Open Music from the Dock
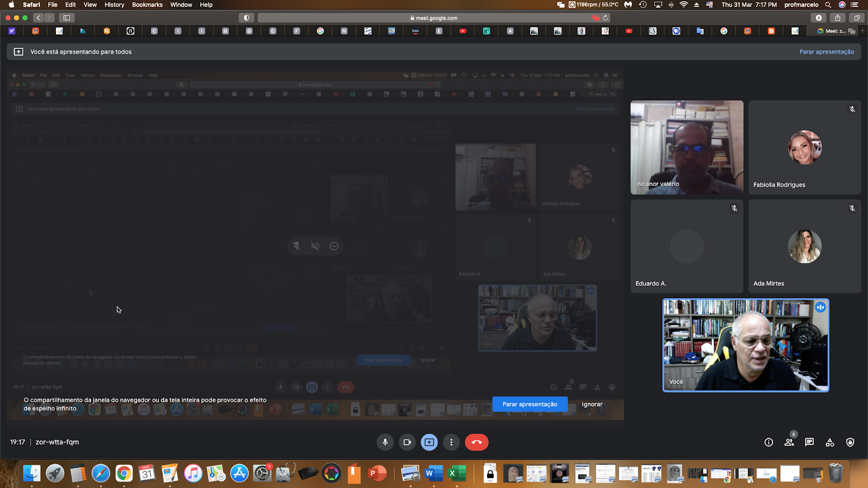Image resolution: width=868 pixels, height=488 pixels. [x=193, y=473]
